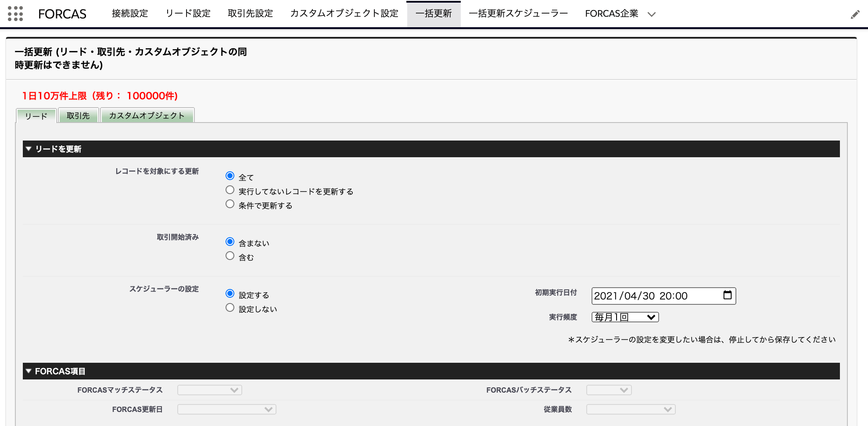The image size is (868, 426).
Task: Click the pencil edit icon at top right
Action: [x=855, y=14]
